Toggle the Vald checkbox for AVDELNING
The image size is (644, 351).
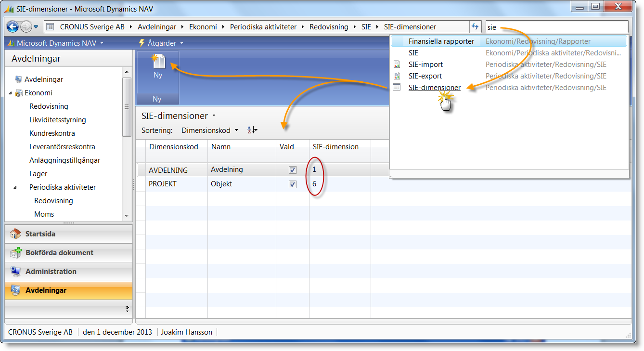(x=292, y=170)
